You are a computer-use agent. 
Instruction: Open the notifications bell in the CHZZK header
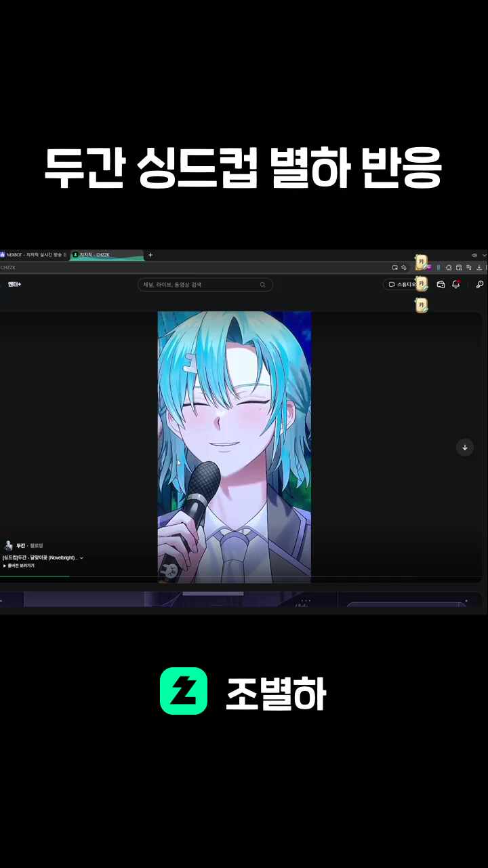455,285
